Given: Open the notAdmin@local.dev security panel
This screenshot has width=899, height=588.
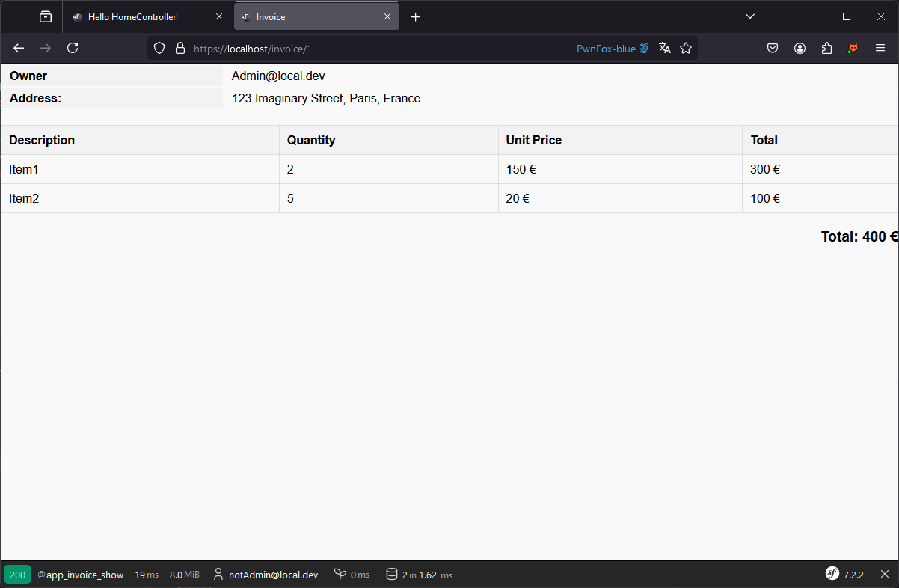Looking at the screenshot, I should click(266, 575).
